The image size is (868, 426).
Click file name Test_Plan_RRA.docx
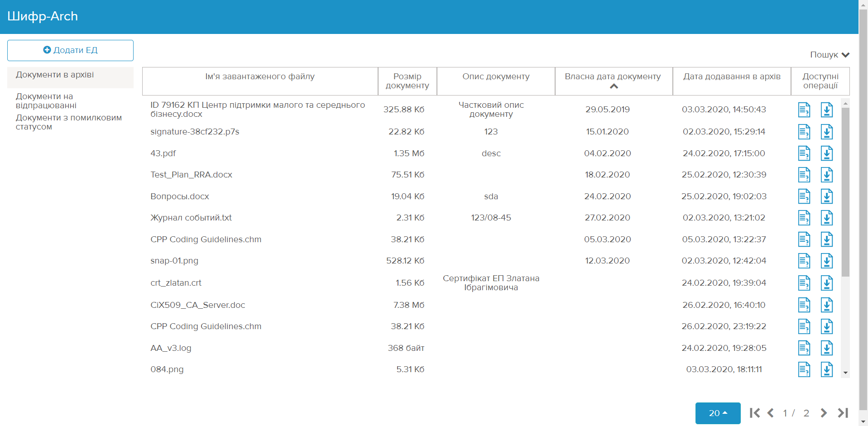tap(191, 175)
